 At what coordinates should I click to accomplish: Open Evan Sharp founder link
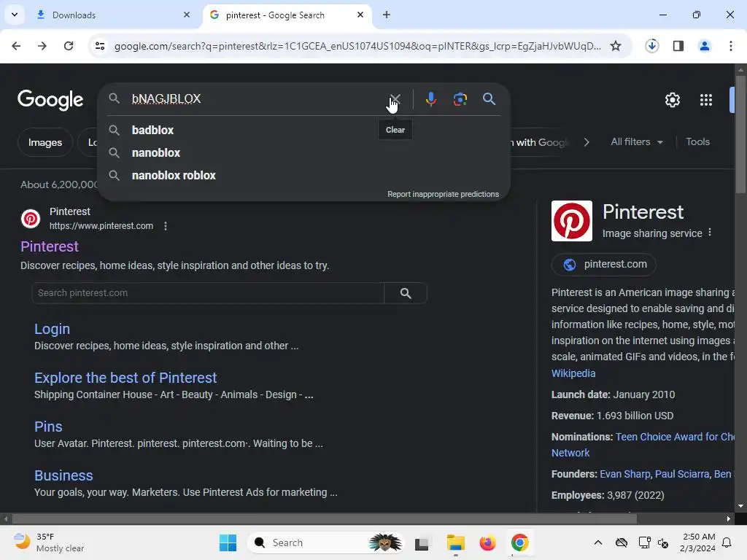point(624,474)
